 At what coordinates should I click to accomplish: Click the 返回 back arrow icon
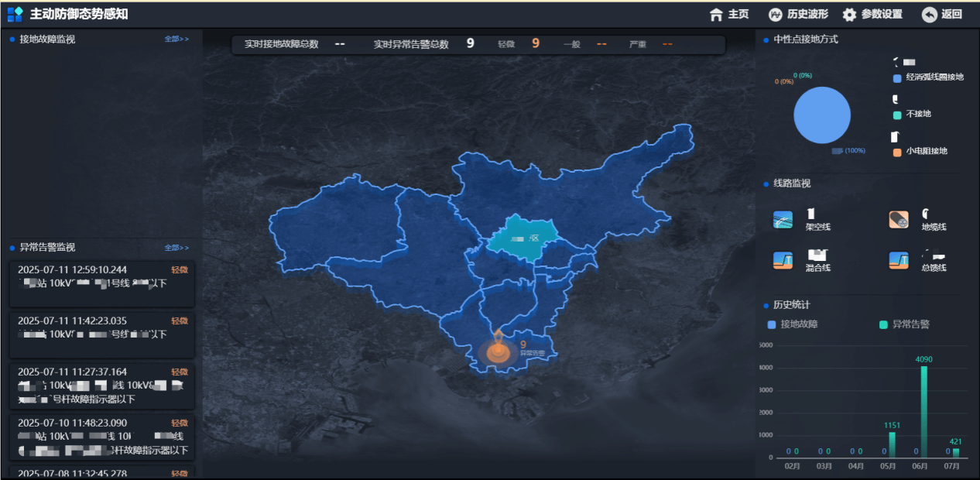pos(929,15)
